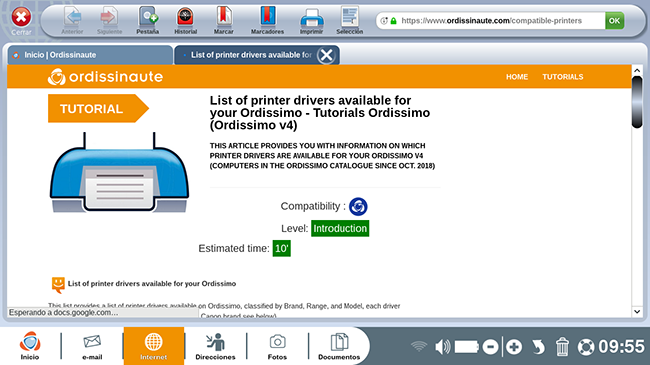Image resolution: width=650 pixels, height=365 pixels.
Task: Click the main article title text
Action: point(320,113)
